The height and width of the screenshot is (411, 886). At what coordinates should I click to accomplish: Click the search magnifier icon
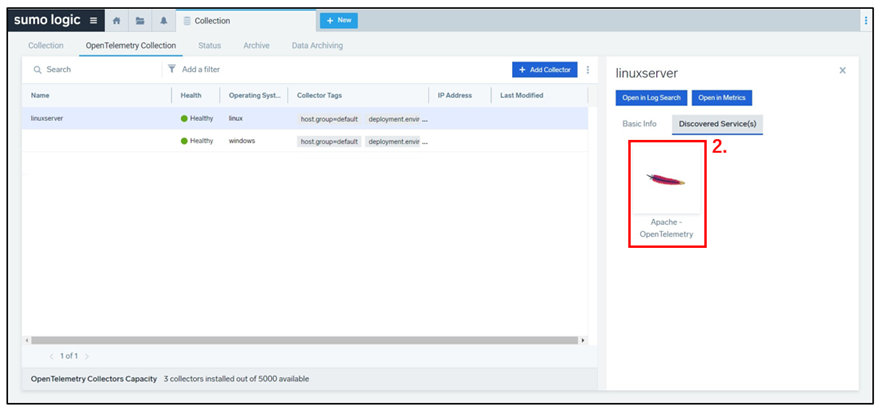38,70
